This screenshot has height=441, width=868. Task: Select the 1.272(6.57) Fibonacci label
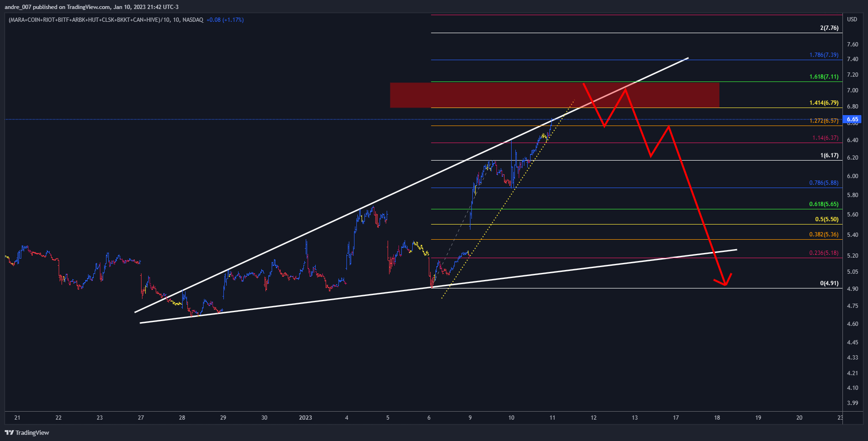pos(824,121)
